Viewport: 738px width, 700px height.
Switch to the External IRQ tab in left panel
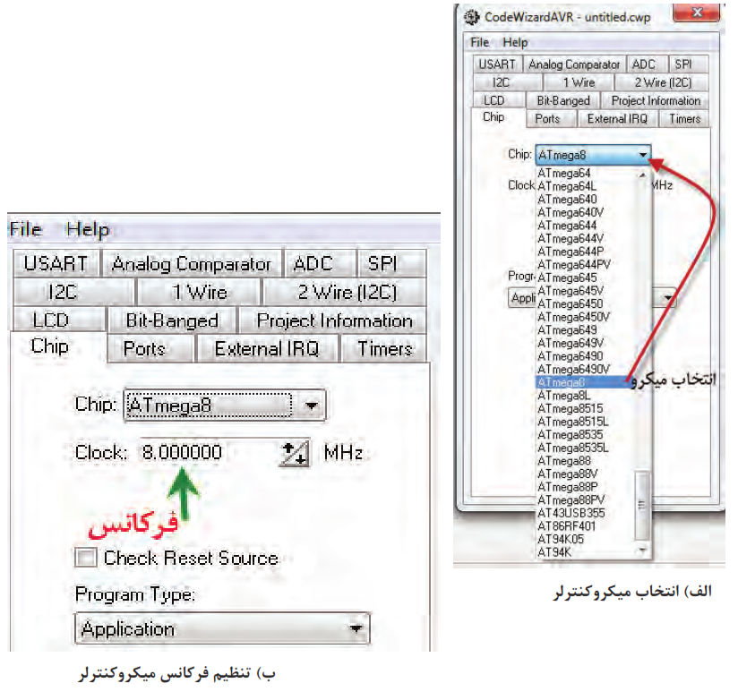point(267,348)
